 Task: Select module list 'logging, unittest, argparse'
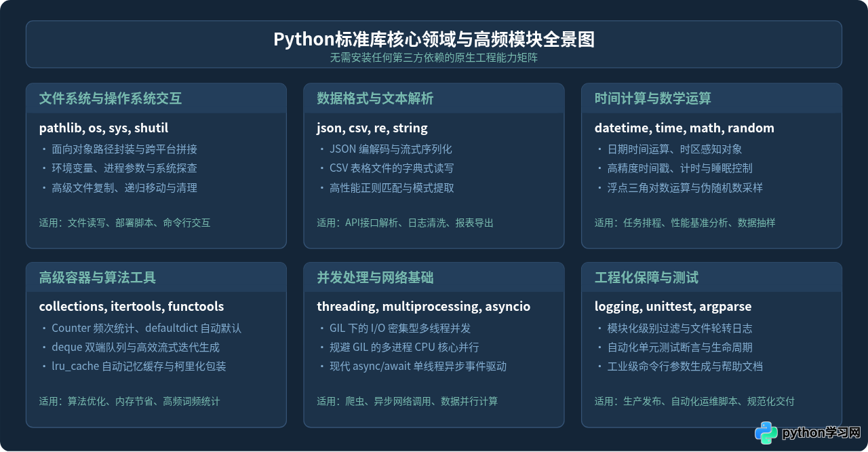673,307
